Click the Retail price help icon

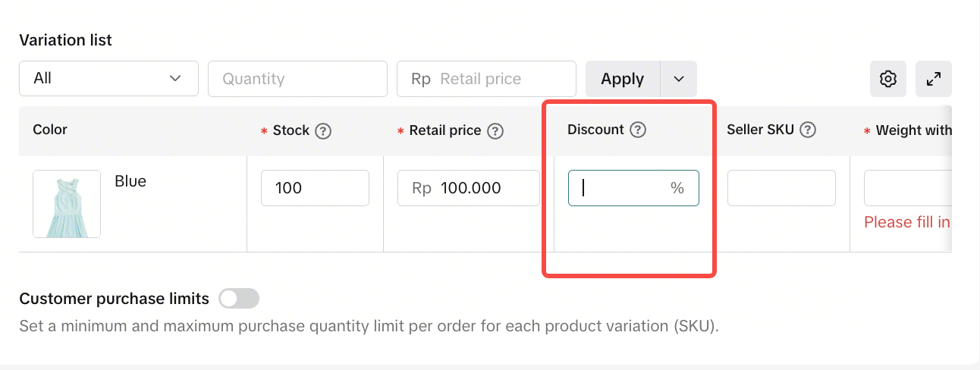pos(495,131)
